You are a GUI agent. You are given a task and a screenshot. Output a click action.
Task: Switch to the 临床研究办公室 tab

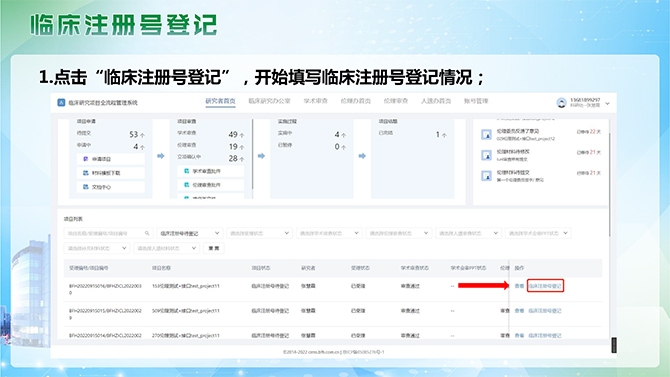pos(269,101)
